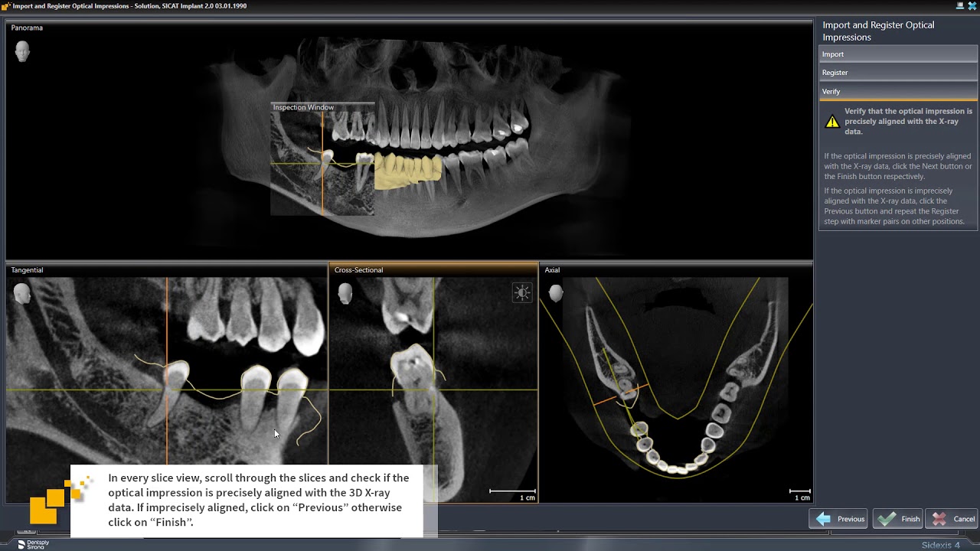The image size is (980, 551).
Task: Click the SICAT application icon in title bar
Action: pos(5,6)
